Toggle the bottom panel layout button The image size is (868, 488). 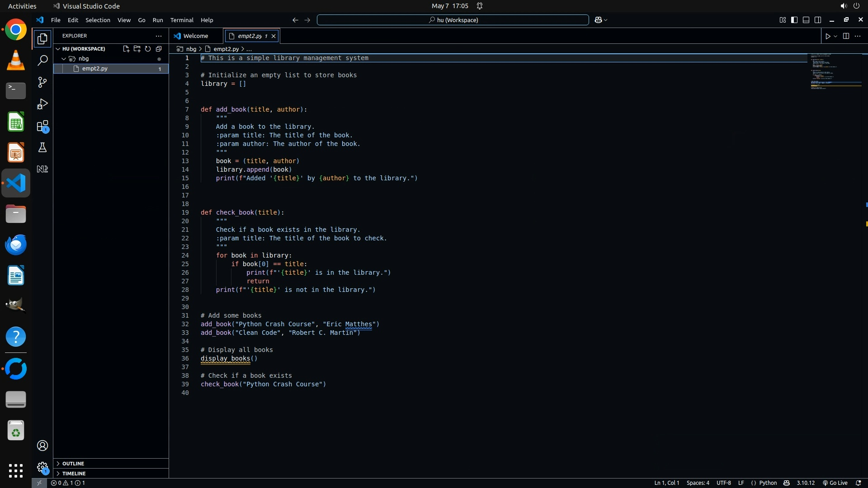pos(806,20)
